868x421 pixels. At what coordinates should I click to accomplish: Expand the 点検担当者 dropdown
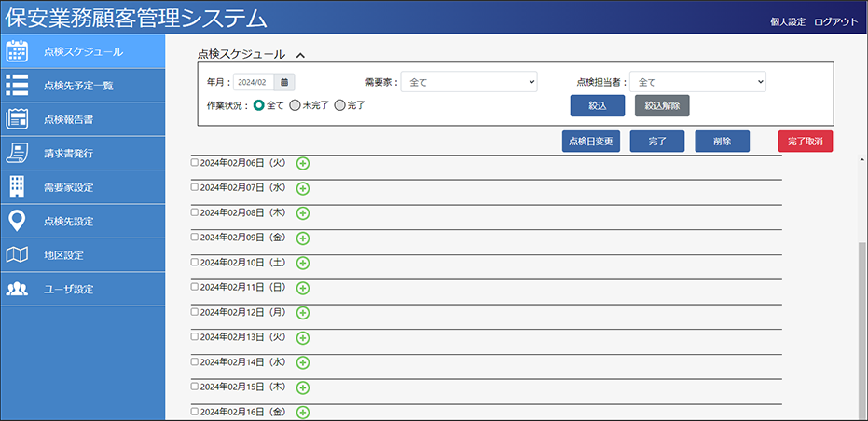click(697, 82)
